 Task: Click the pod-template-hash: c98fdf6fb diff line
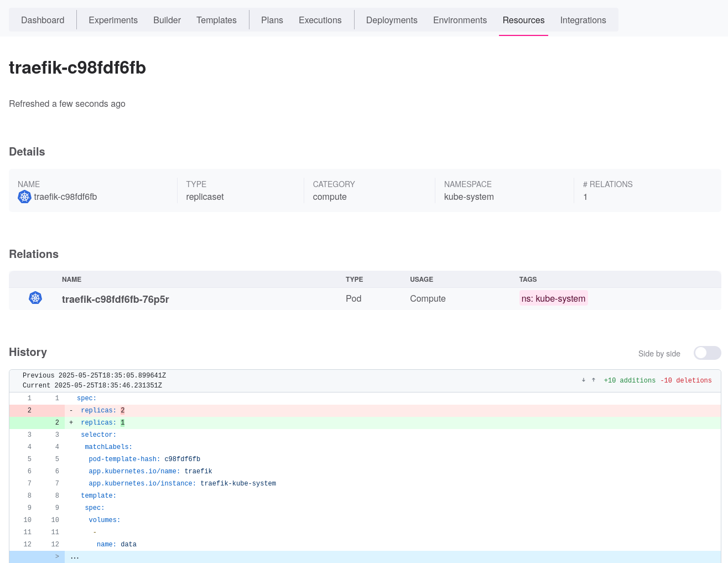[x=365, y=459]
